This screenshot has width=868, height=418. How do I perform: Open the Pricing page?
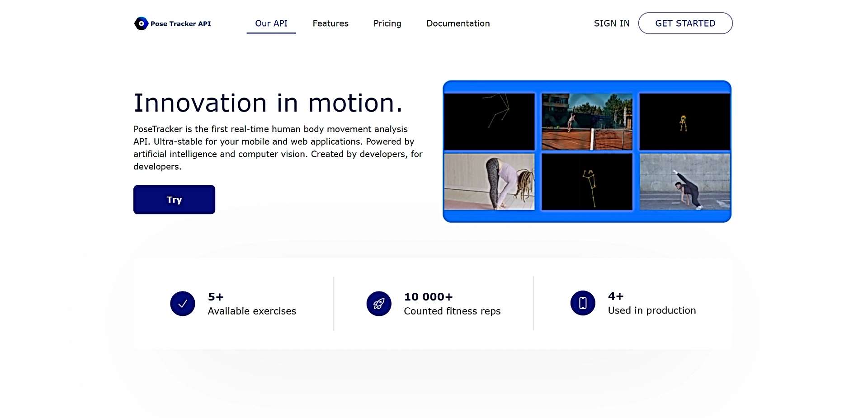387,23
